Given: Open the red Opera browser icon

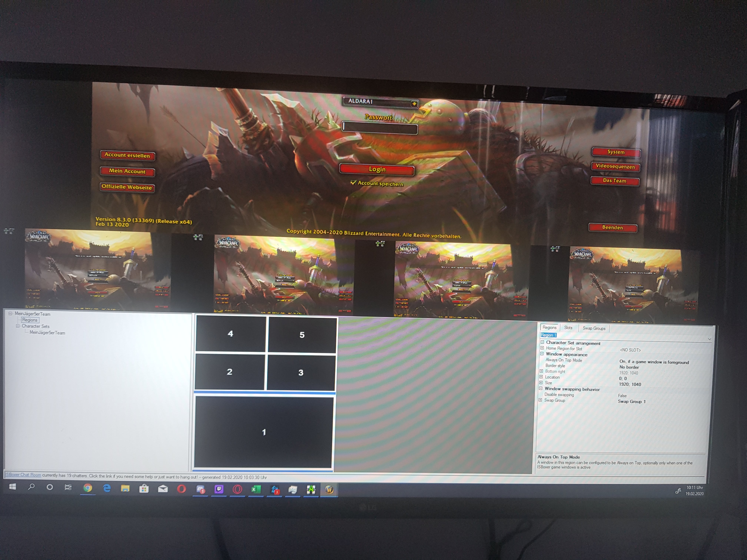Looking at the screenshot, I should point(181,489).
